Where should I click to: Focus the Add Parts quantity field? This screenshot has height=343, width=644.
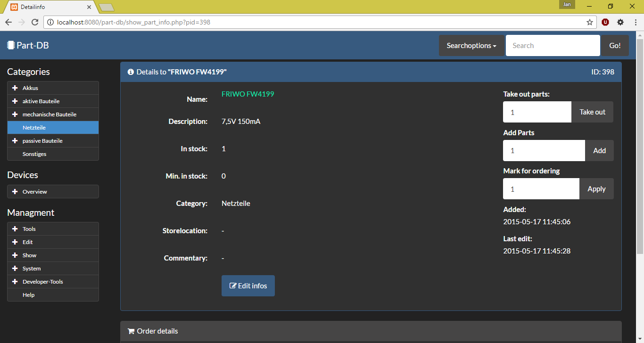544,151
